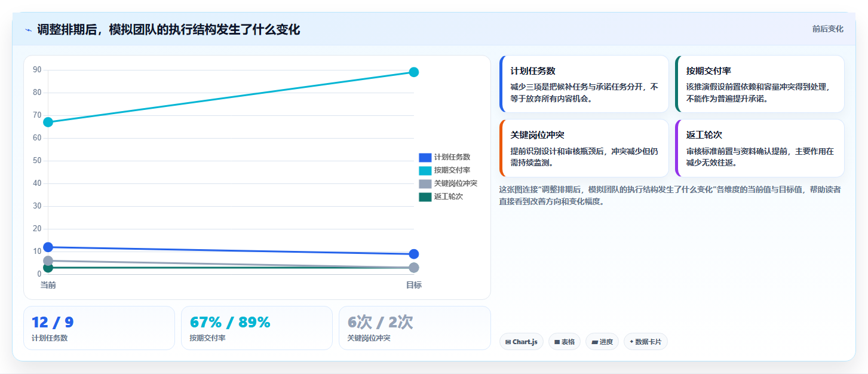This screenshot has width=868, height=374.
Task: Click the 目标 x-axis label
Action: 413,285
